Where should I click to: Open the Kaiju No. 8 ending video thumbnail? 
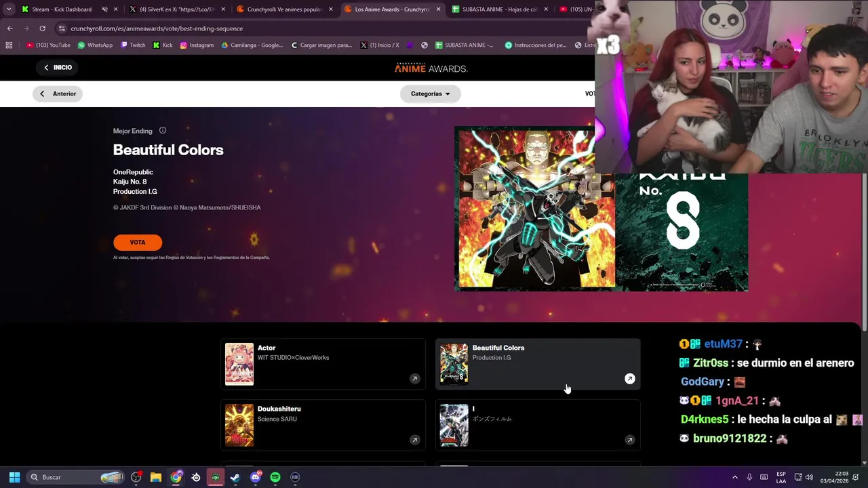point(601,209)
